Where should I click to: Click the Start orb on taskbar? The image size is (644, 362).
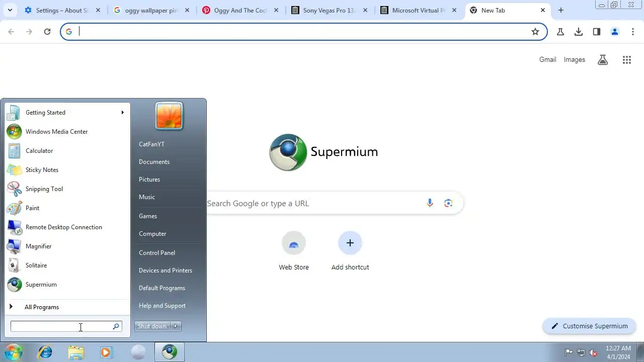[x=14, y=352]
